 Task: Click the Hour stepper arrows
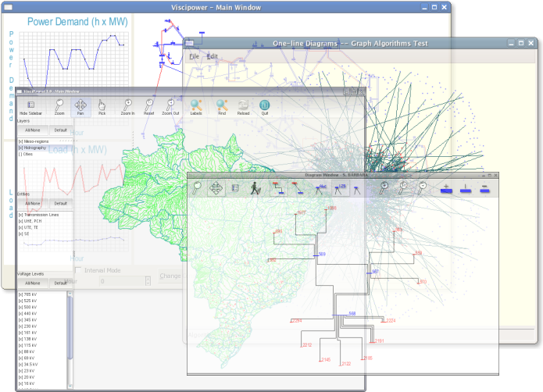pos(148,281)
